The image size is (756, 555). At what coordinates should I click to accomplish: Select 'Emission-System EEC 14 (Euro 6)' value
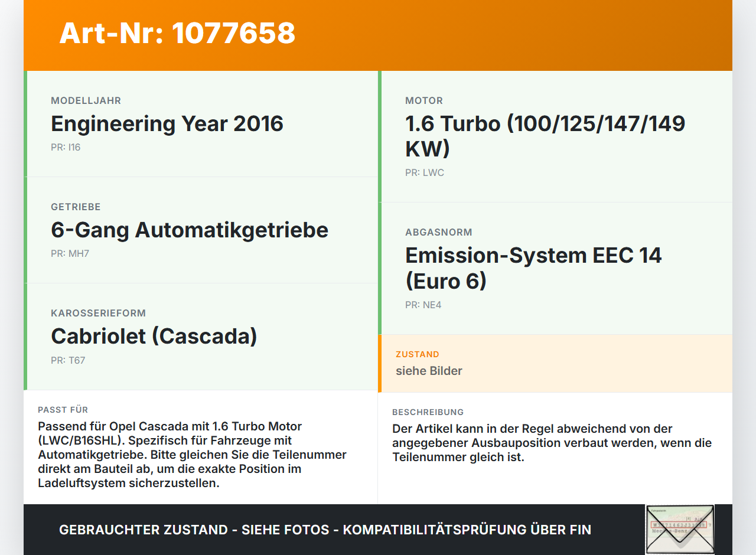click(533, 268)
